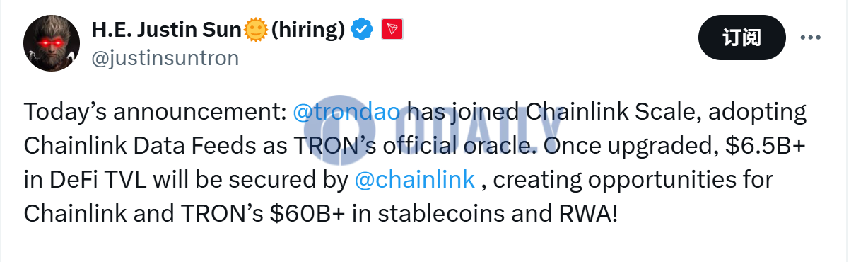
Task: Click the 订阅 subscribe button
Action: (741, 38)
